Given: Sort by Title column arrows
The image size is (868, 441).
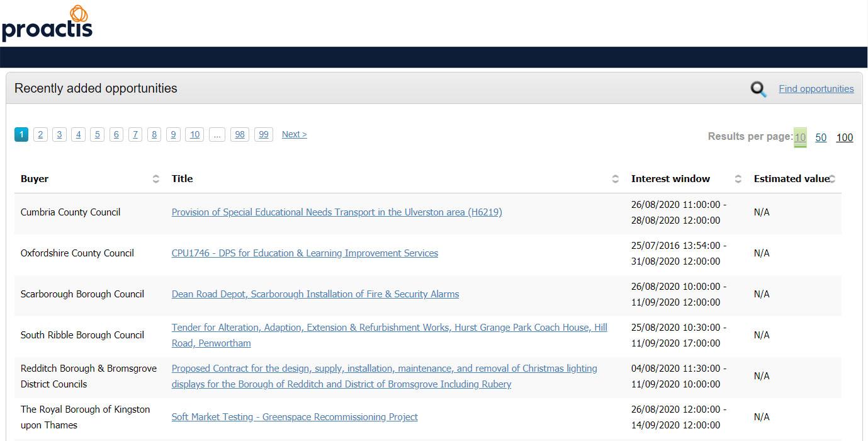Looking at the screenshot, I should (615, 179).
